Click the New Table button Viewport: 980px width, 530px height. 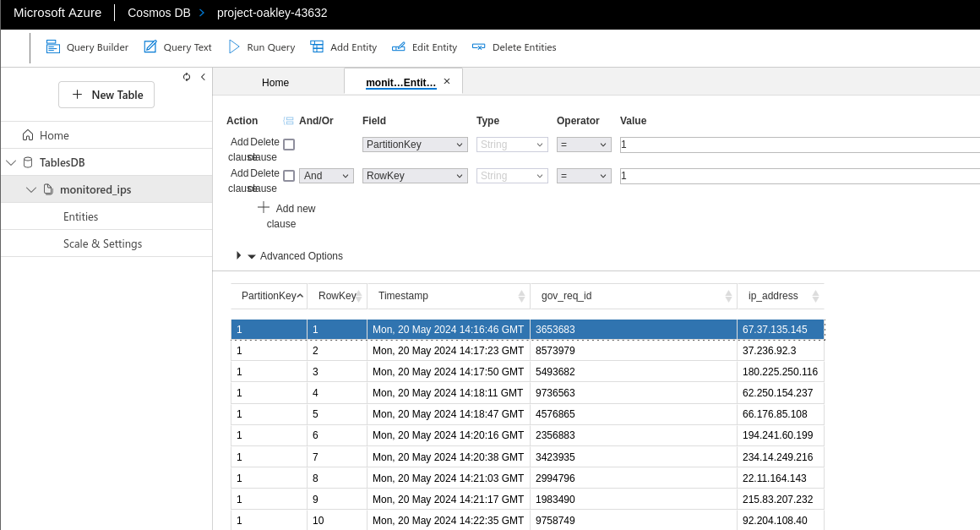point(106,95)
